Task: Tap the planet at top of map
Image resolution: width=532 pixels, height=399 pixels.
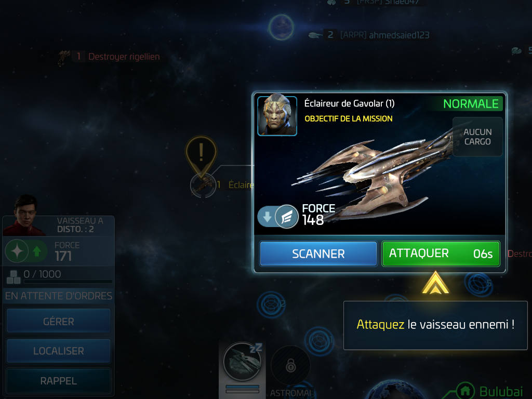Action: pyautogui.click(x=281, y=27)
